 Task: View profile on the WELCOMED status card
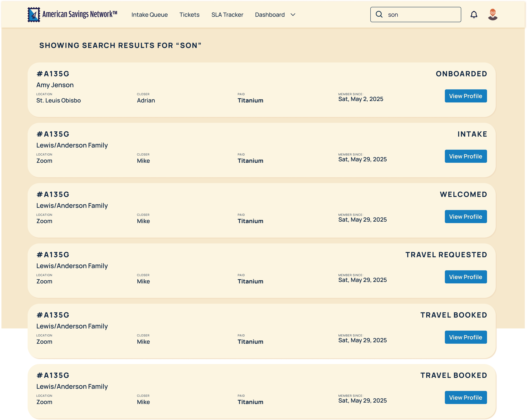pos(465,217)
